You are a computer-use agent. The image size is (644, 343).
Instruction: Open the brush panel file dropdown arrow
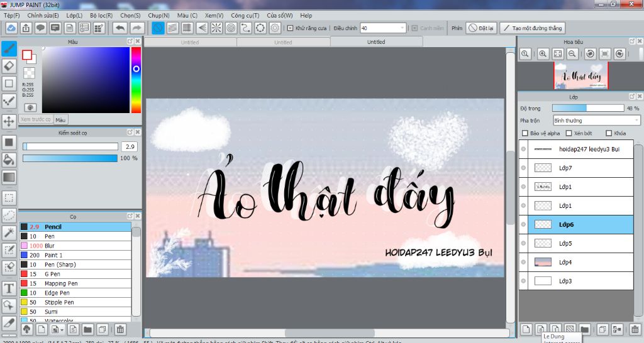point(62,329)
